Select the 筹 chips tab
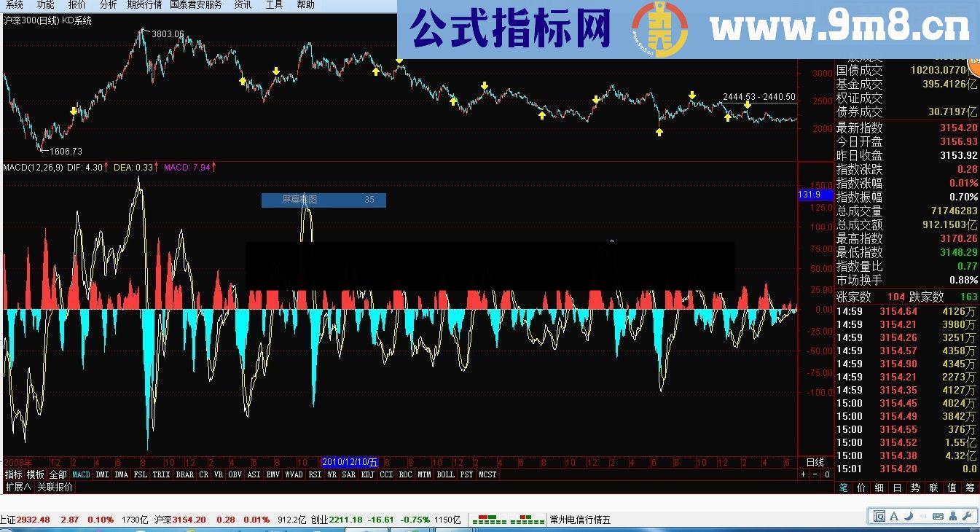 pyautogui.click(x=971, y=488)
